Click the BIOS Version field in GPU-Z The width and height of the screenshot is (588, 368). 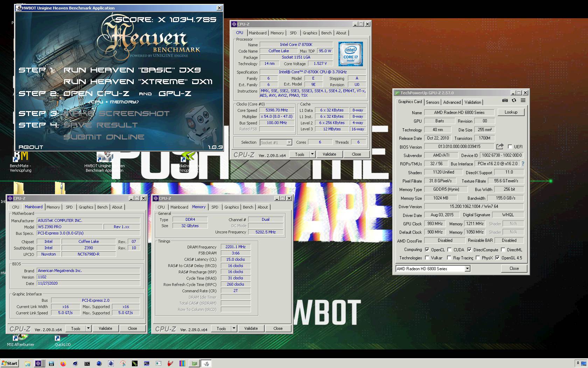459,146
